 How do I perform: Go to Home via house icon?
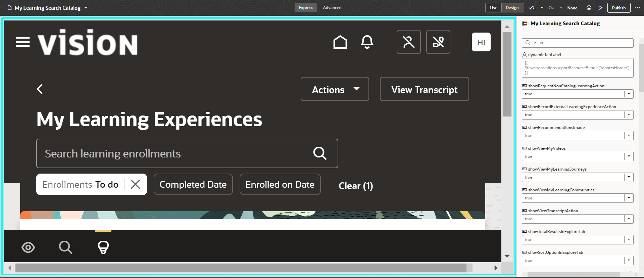[x=340, y=42]
